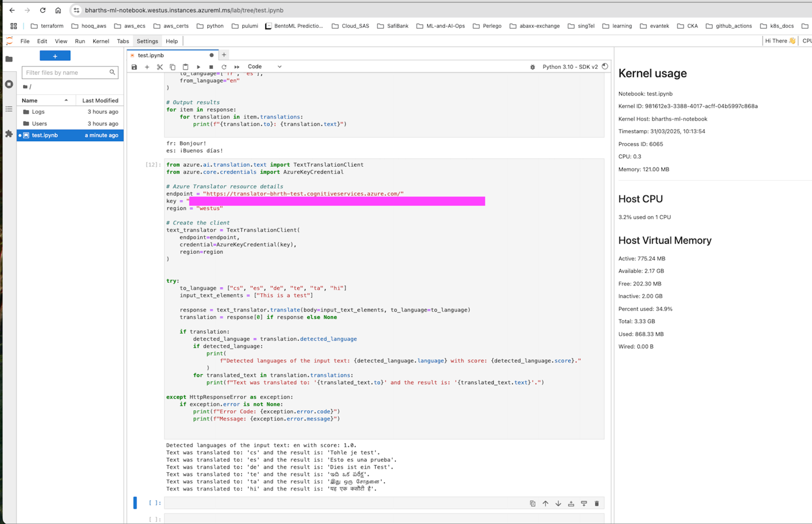This screenshot has height=524, width=812.
Task: Click the CPU indicator in the top bar
Action: point(807,41)
